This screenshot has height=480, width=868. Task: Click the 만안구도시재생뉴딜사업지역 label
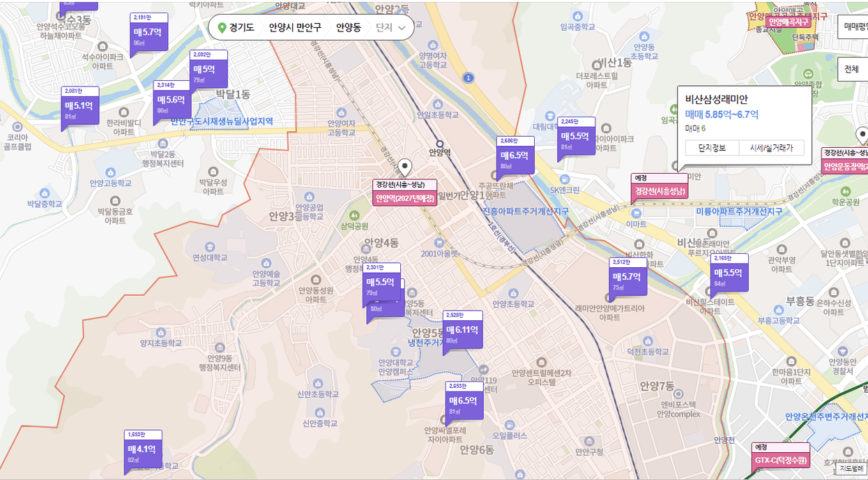222,121
